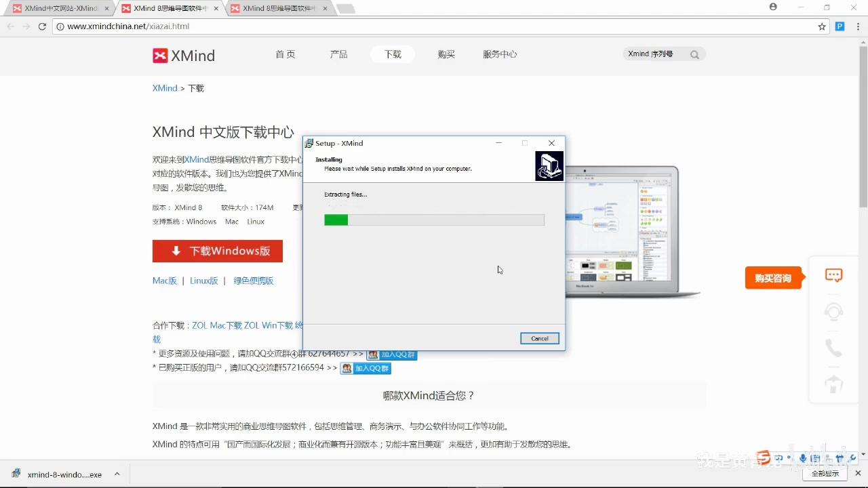The image size is (868, 488).
Task: Bookmark the page with star icon
Action: pyautogui.click(x=822, y=26)
